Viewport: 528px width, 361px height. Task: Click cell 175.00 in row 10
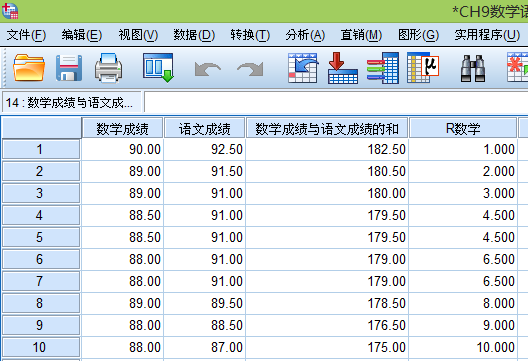[327, 347]
